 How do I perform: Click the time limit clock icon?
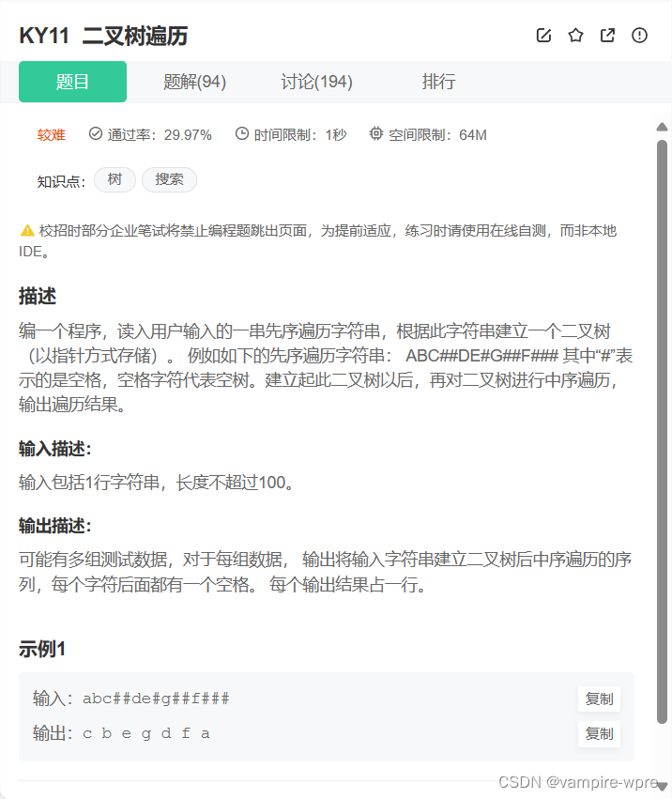coord(241,133)
